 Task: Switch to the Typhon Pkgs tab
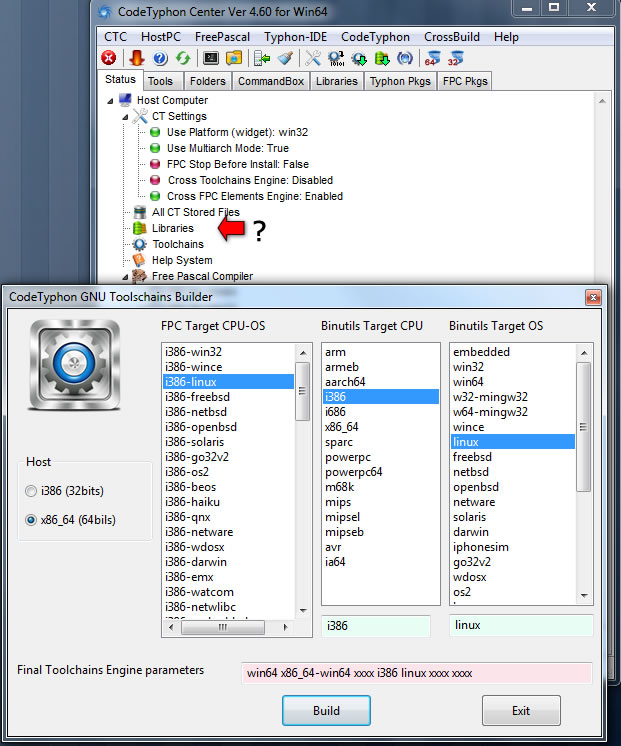(x=400, y=81)
